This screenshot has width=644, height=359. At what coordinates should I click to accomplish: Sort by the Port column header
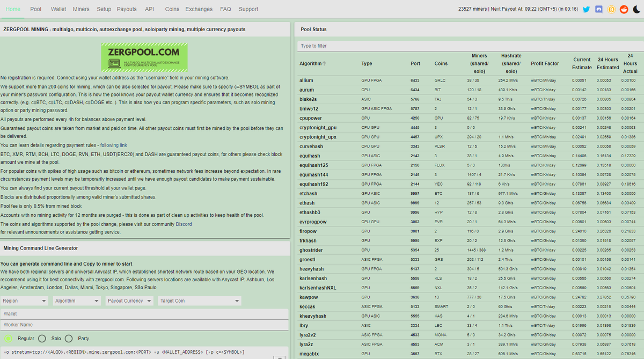pyautogui.click(x=415, y=63)
